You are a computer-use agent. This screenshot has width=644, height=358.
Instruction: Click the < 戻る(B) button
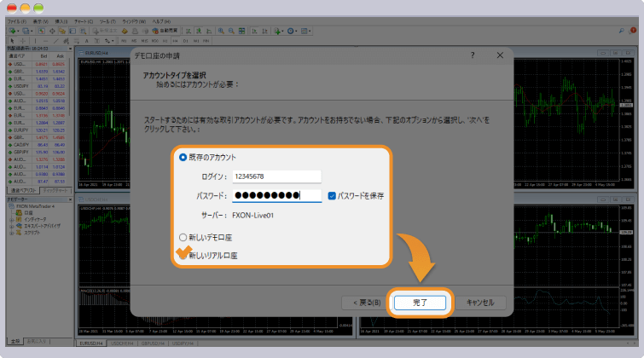[367, 303]
